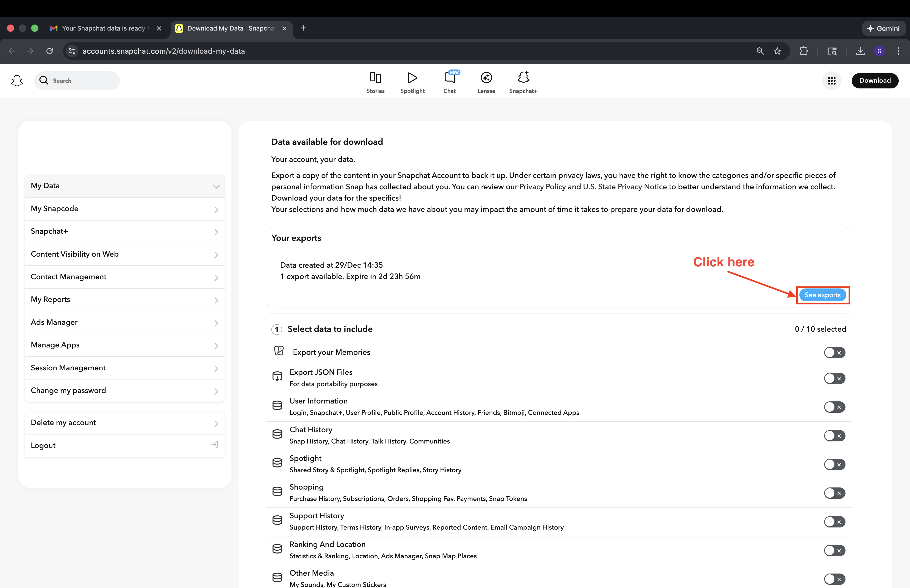Bookmark page with the star icon
Viewport: 910px width, 588px height.
point(777,51)
